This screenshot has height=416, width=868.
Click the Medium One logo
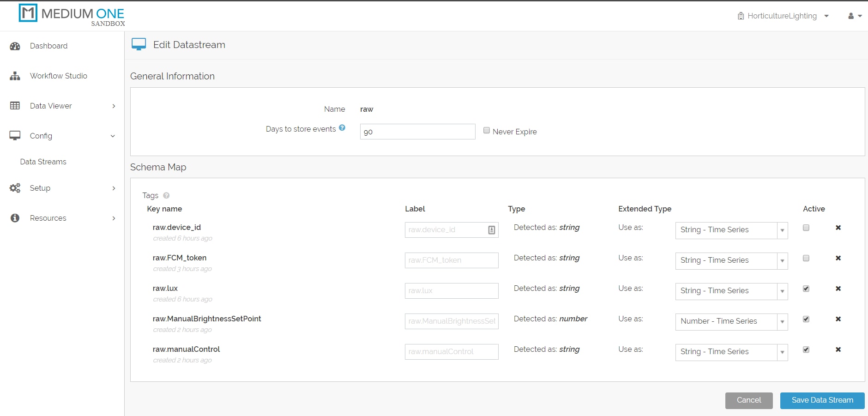72,15
